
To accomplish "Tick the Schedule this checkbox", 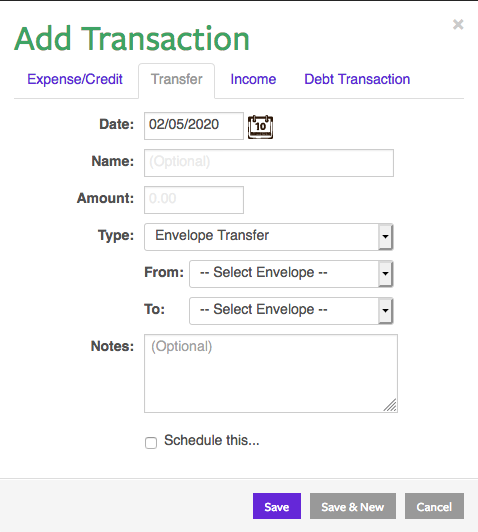I will click(x=151, y=443).
